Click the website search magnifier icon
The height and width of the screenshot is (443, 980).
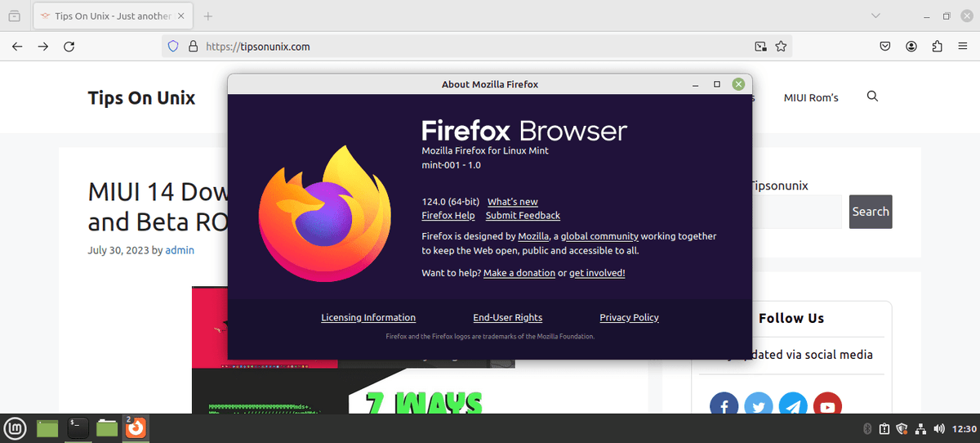coord(872,96)
